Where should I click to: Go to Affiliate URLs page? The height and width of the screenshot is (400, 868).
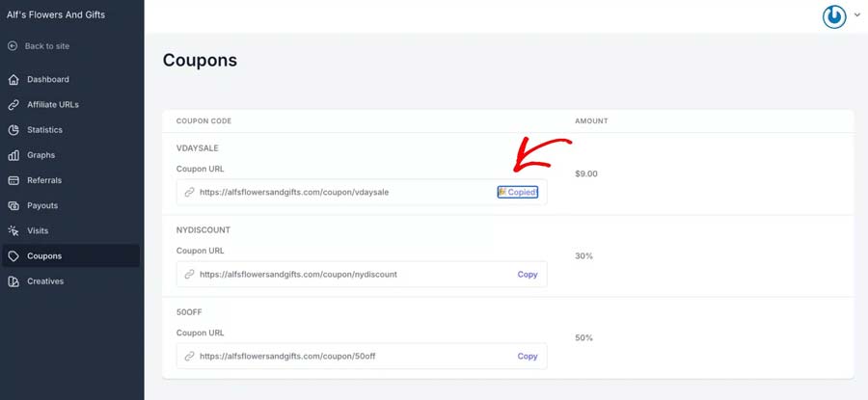(70, 104)
